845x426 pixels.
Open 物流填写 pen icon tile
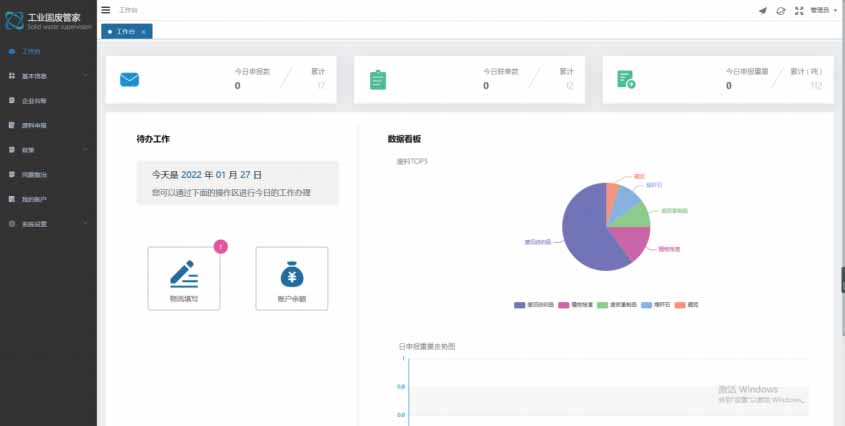point(183,277)
